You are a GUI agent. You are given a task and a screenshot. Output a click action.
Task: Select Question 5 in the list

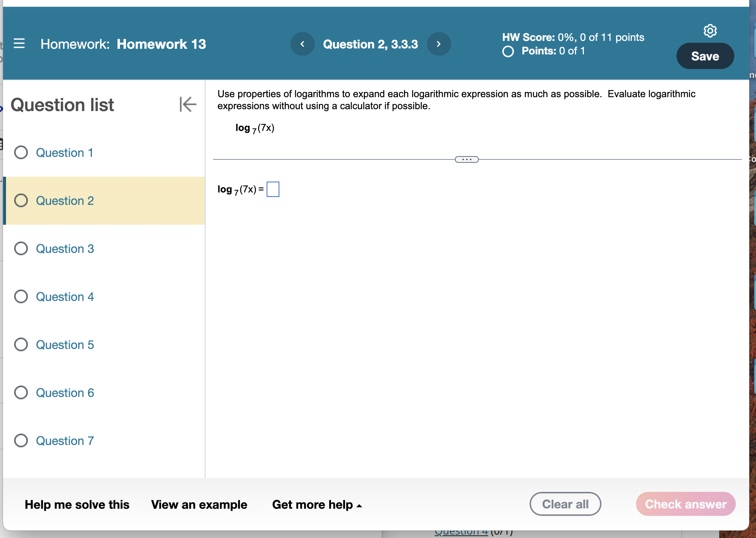pos(65,345)
